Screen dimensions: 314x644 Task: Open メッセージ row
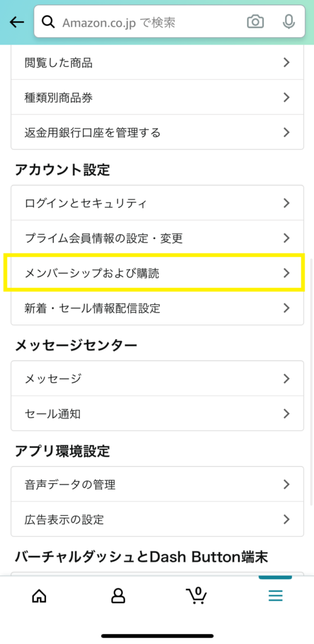coord(157,378)
